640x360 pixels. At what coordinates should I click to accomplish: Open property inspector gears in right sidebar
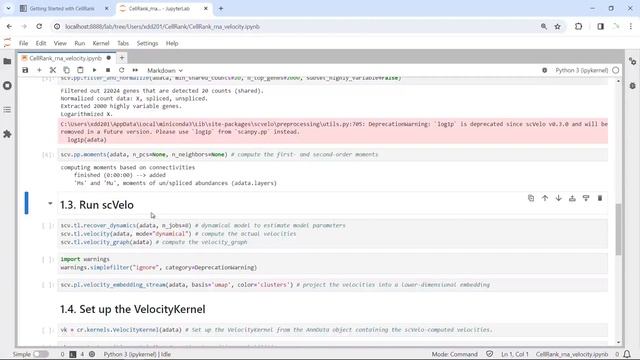click(x=633, y=61)
